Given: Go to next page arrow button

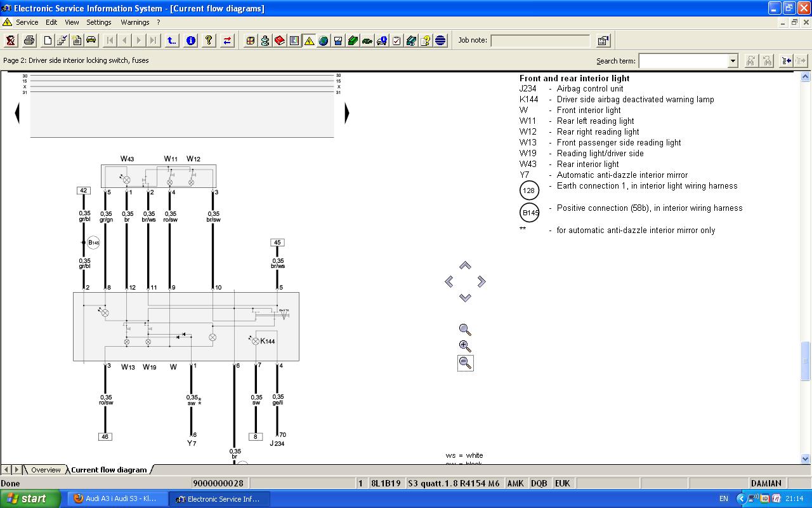Looking at the screenshot, I should tap(139, 41).
